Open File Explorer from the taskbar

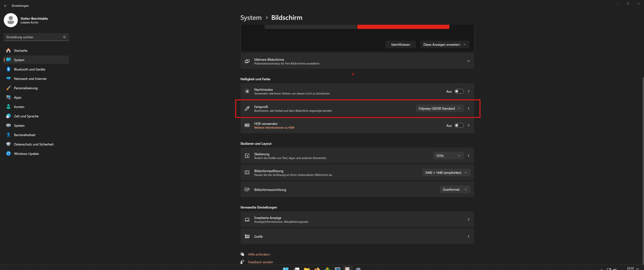(x=307, y=268)
